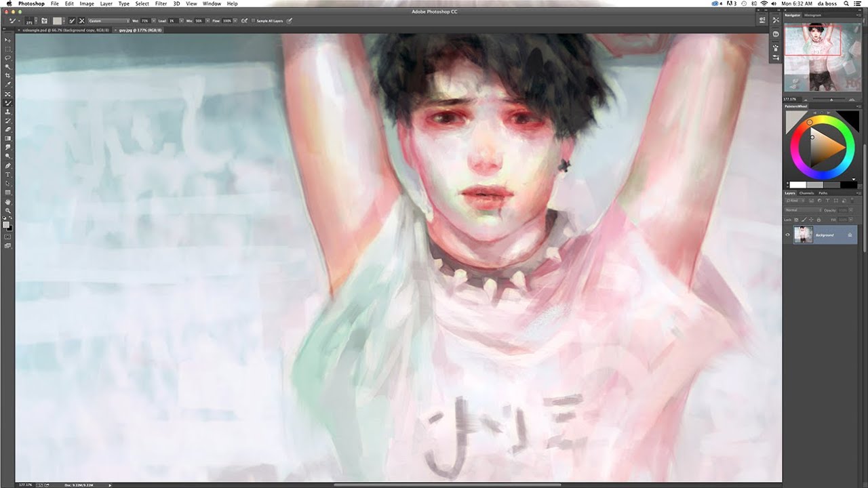Hide the Background layer with eye icon

coord(788,235)
